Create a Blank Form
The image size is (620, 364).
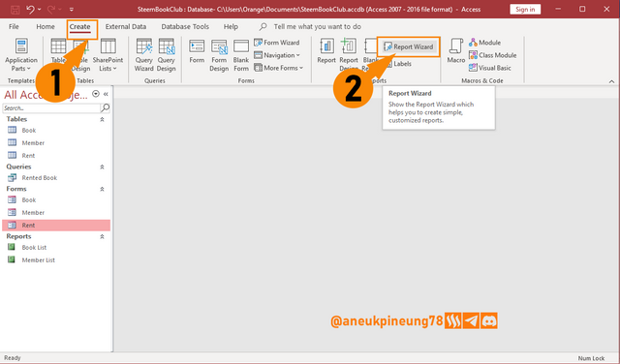[241, 55]
